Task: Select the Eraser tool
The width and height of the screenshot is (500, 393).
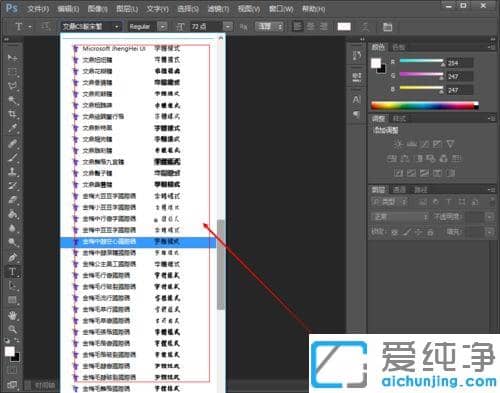Action: pos(13,200)
